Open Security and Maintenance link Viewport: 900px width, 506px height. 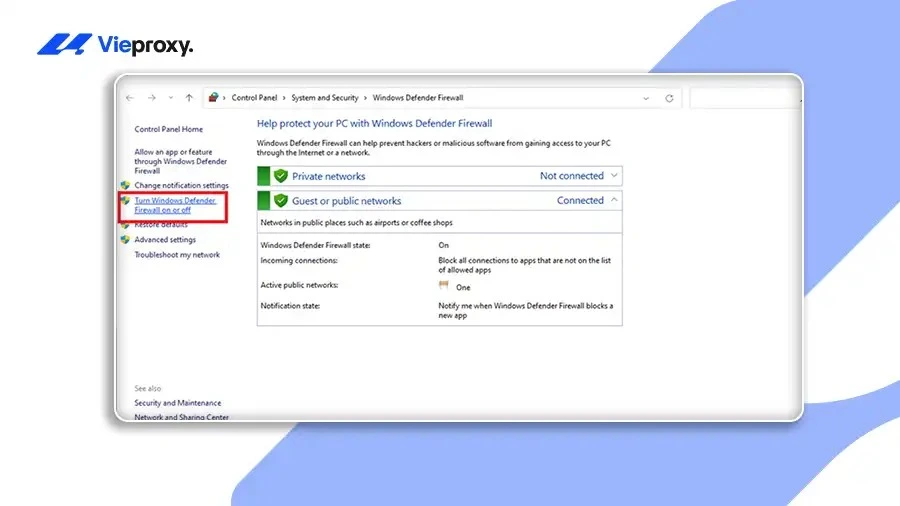(178, 403)
